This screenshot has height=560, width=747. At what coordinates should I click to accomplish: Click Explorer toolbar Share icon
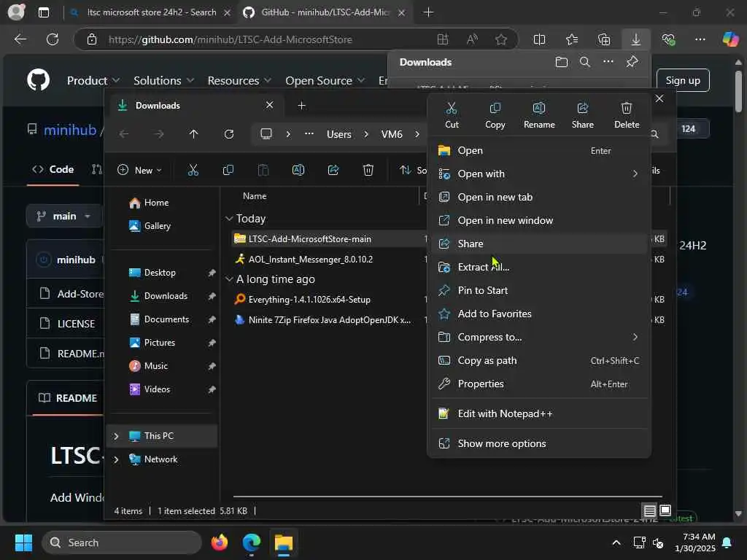[333, 170]
